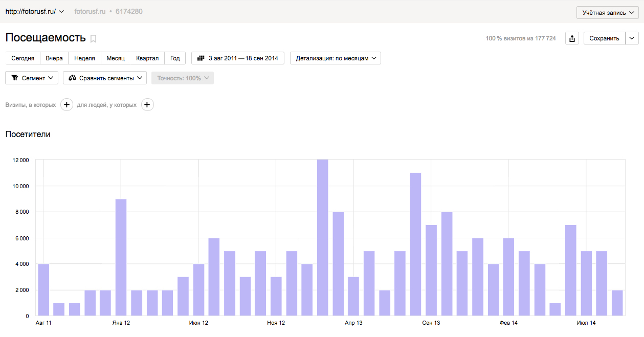
Task: Click the calendar grid icon in date range
Action: [201, 58]
